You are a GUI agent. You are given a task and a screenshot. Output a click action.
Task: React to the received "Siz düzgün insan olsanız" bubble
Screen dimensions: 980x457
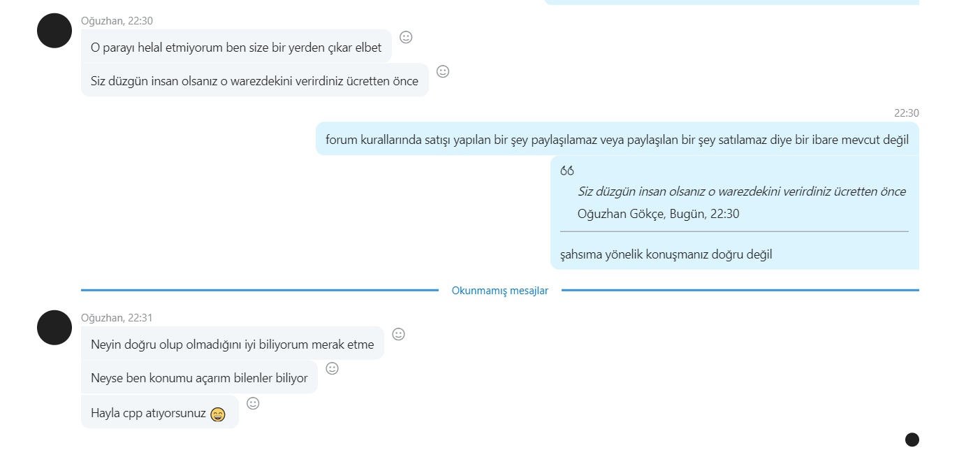click(443, 71)
